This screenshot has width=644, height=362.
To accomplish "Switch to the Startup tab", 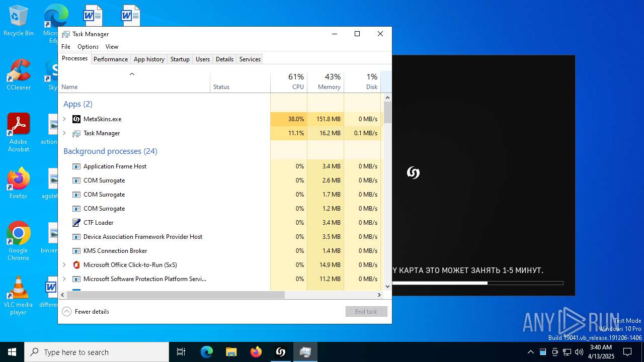I will (x=180, y=59).
